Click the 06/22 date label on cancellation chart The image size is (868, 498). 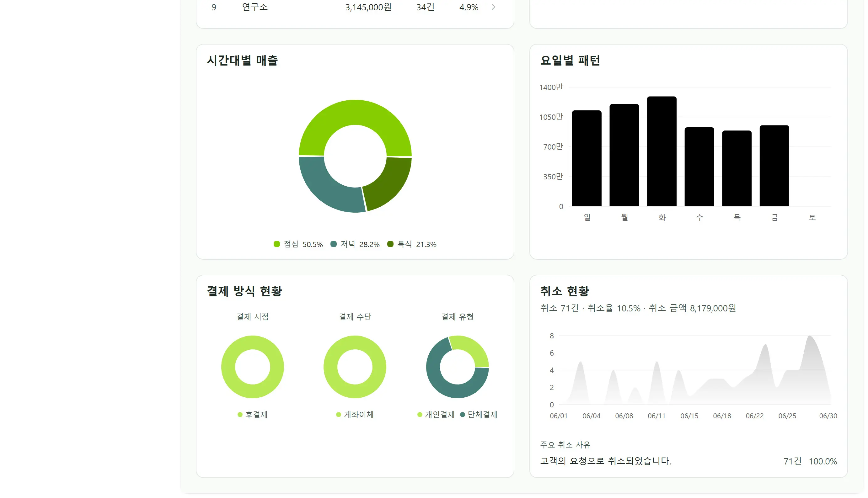tap(755, 416)
